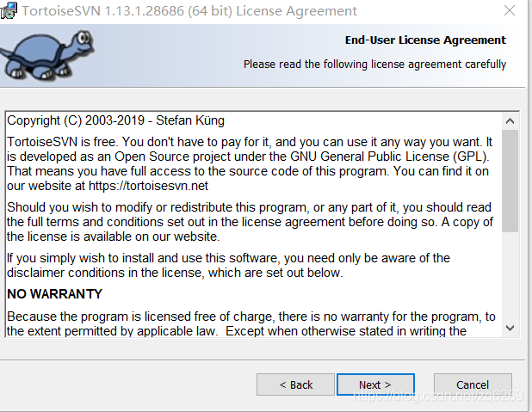Go to the previous step with Back

295,384
